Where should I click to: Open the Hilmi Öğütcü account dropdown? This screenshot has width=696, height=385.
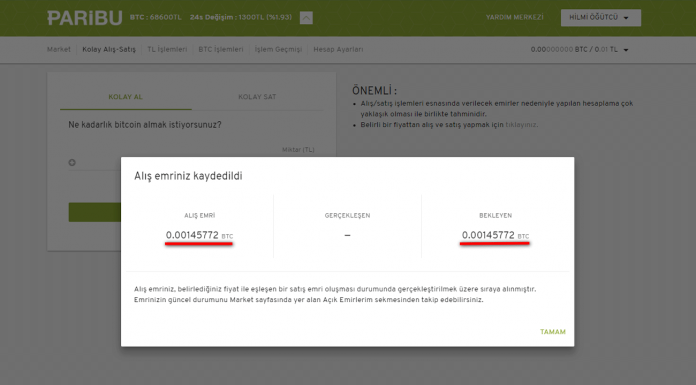(601, 18)
